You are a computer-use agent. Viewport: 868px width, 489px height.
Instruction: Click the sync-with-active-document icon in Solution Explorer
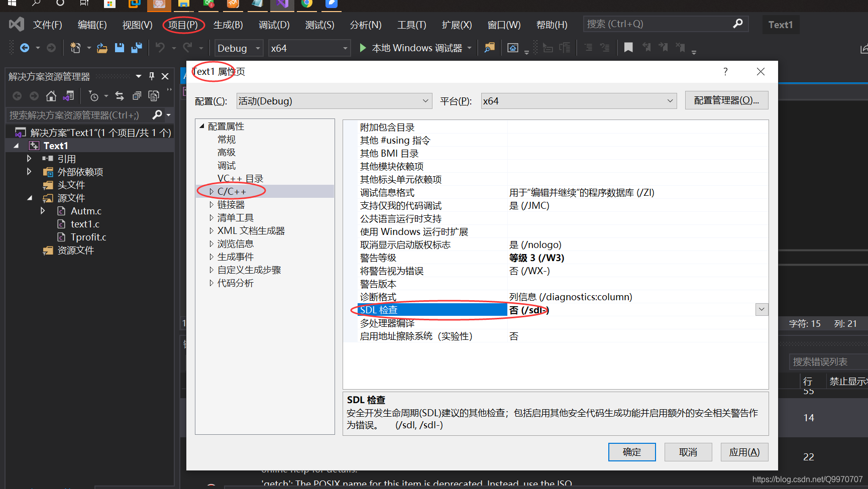120,96
